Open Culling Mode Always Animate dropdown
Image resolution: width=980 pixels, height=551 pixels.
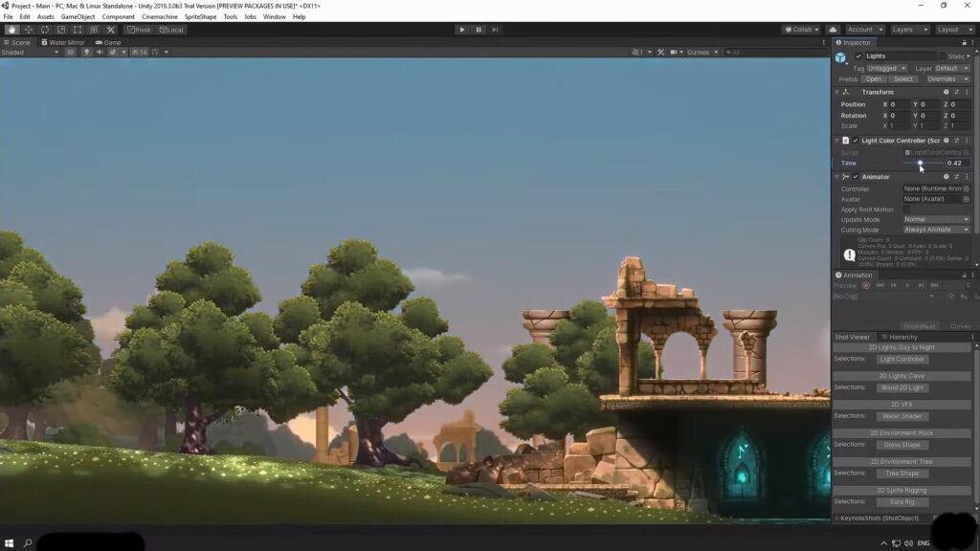pos(937,230)
